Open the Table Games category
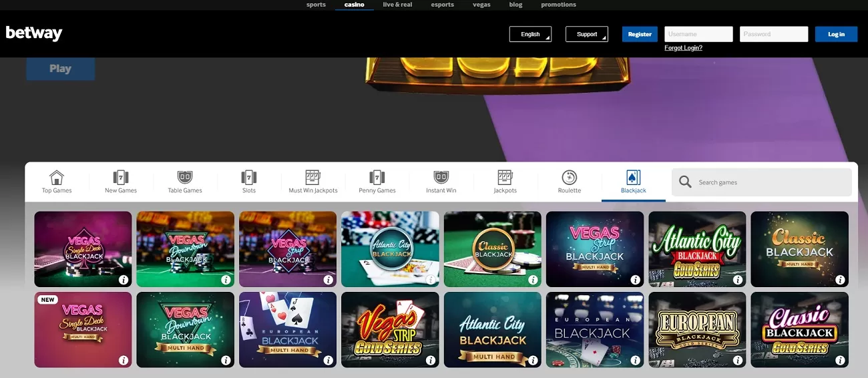This screenshot has height=378, width=868. click(x=185, y=182)
